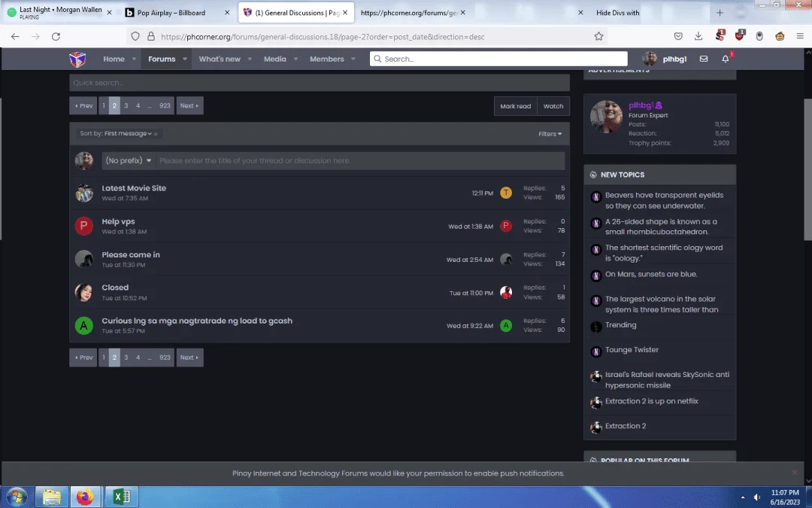Open the Windows Start button
The width and height of the screenshot is (812, 508).
(x=16, y=497)
